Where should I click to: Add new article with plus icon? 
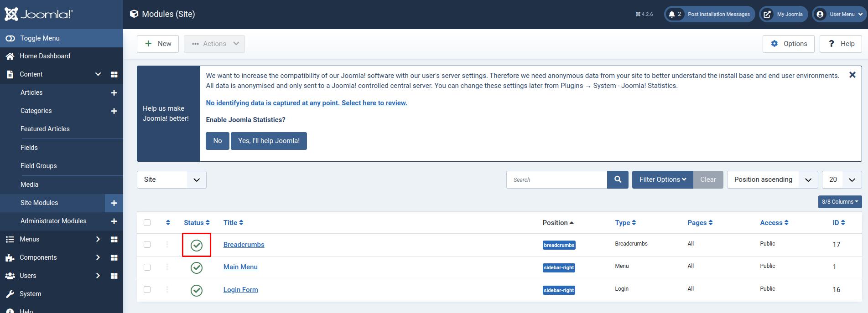[114, 93]
